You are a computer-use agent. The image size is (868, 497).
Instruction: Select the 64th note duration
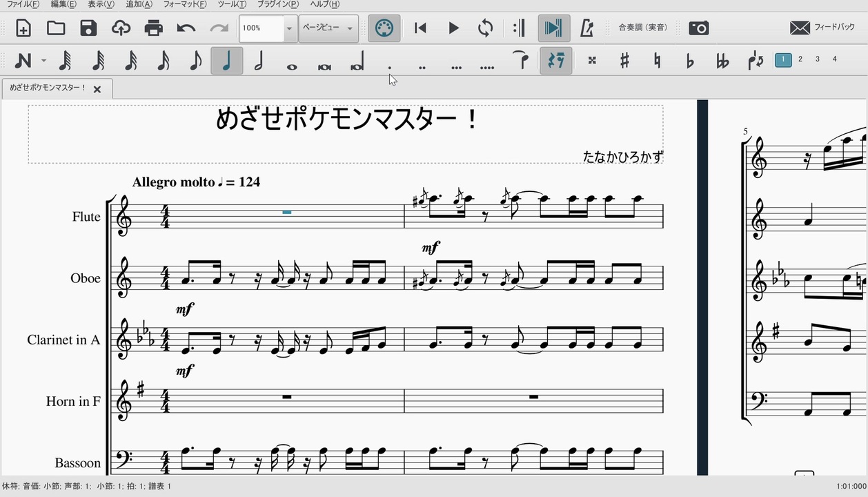click(x=98, y=61)
